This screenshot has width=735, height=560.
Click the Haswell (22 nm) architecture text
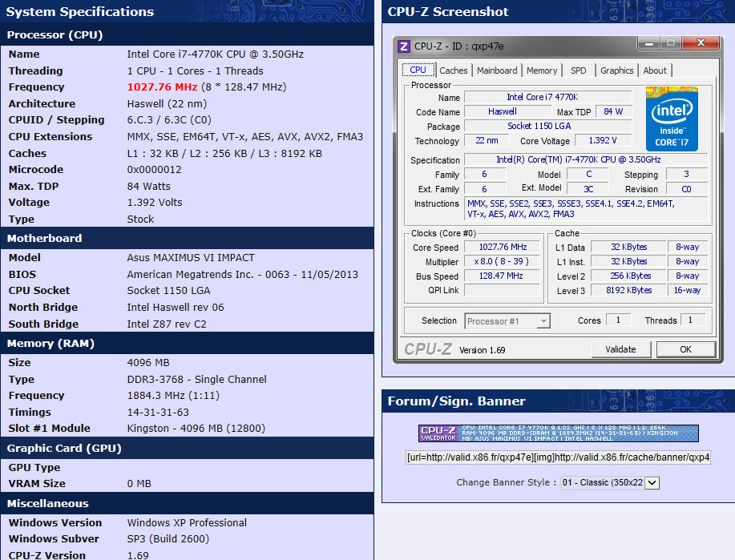[167, 104]
